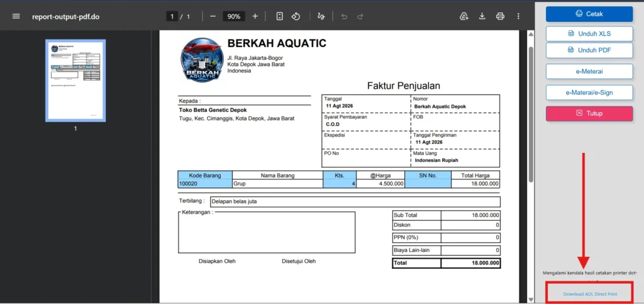Click the Nomor value Berkah Aquatic Depok

[x=440, y=106]
